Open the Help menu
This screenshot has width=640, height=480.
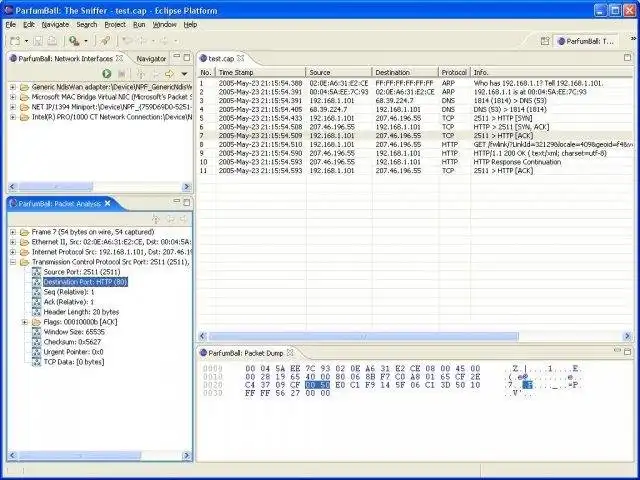190,24
